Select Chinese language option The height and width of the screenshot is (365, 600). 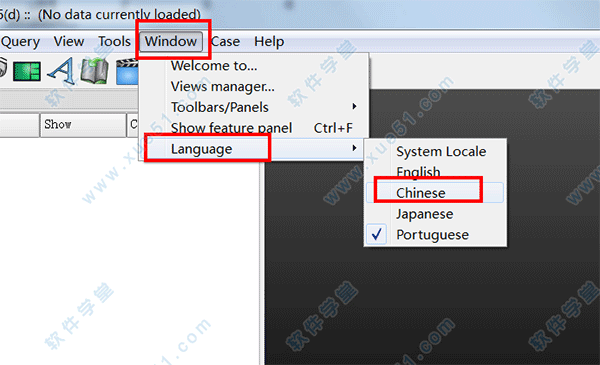tap(435, 192)
